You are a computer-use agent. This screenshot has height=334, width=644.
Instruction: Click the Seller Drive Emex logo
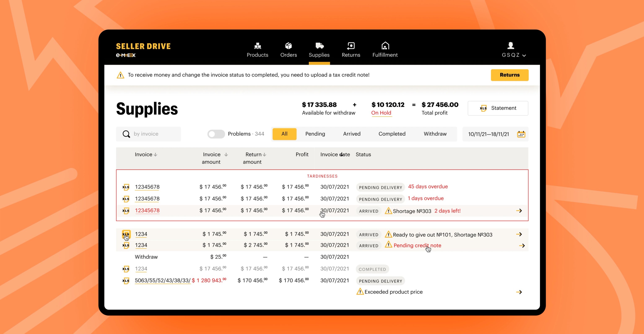pyautogui.click(x=143, y=50)
